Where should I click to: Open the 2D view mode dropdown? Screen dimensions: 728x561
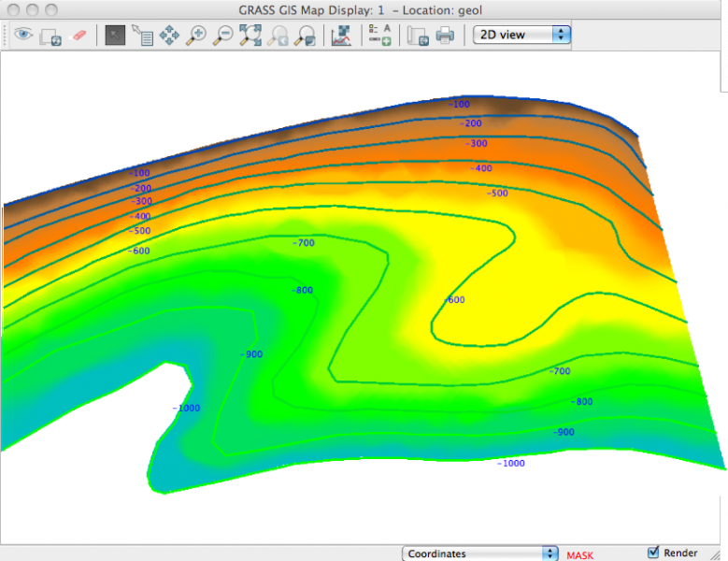pyautogui.click(x=522, y=35)
